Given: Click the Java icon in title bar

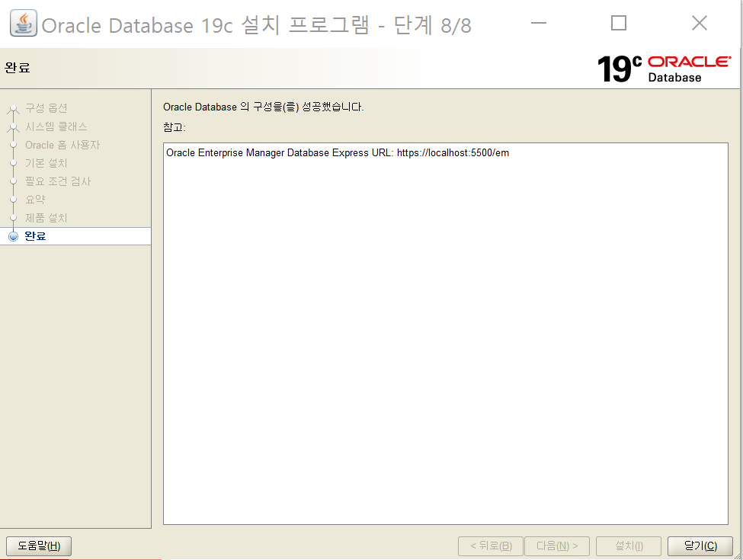Looking at the screenshot, I should pos(23,23).
